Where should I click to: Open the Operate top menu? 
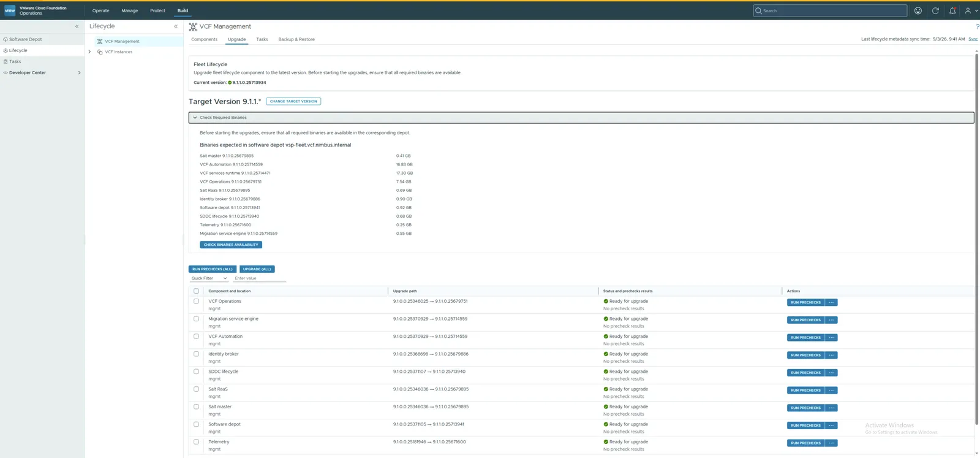101,10
